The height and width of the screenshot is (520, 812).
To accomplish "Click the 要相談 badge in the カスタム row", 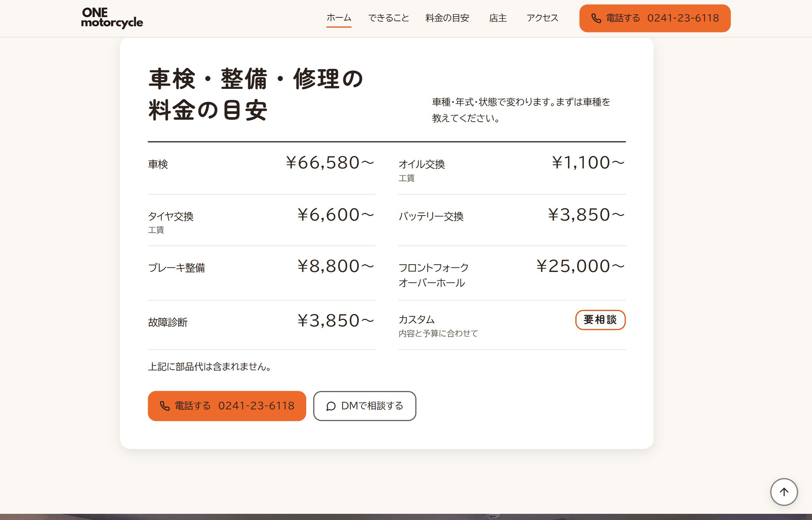I will (600, 320).
